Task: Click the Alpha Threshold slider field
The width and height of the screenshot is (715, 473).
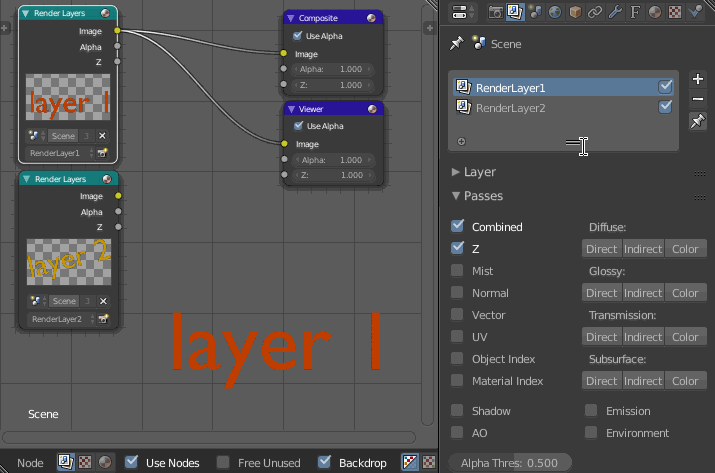Action: [x=508, y=462]
